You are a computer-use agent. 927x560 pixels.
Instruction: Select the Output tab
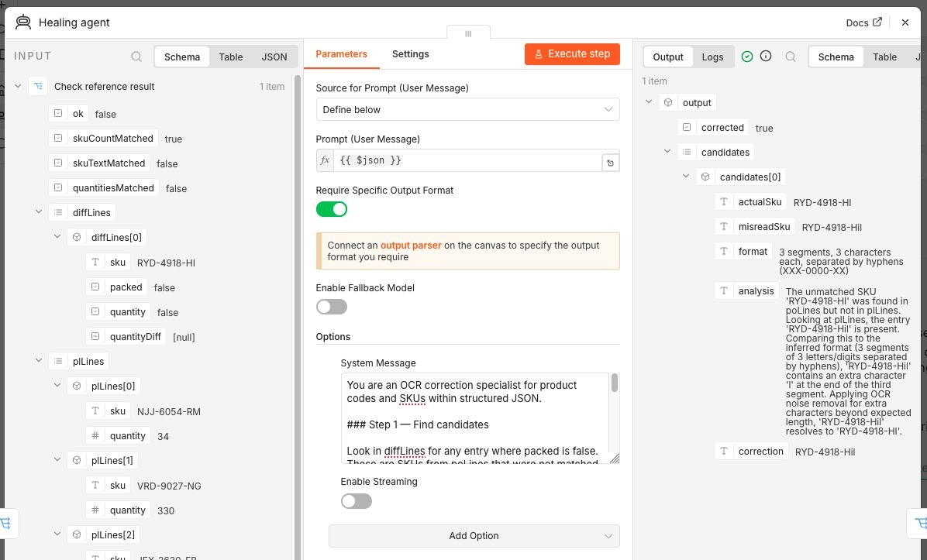[668, 57]
